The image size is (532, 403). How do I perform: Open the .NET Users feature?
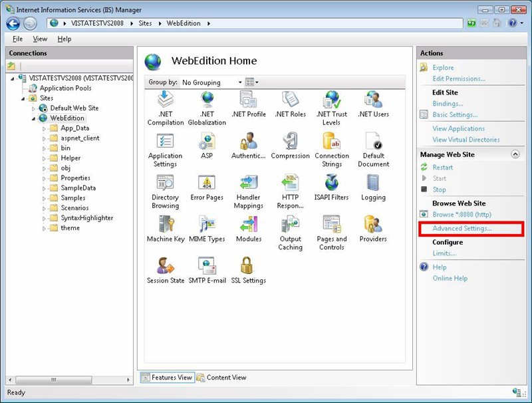tap(373, 104)
